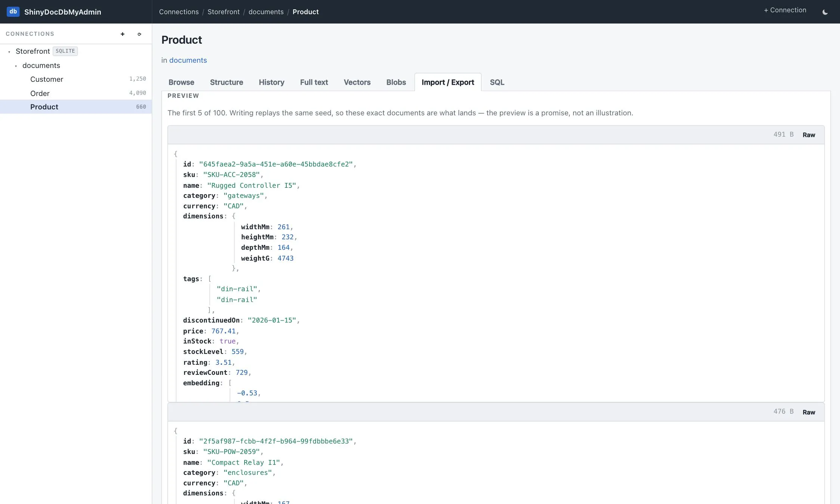Click the 491 B size label
This screenshot has width=840, height=504.
coord(784,134)
